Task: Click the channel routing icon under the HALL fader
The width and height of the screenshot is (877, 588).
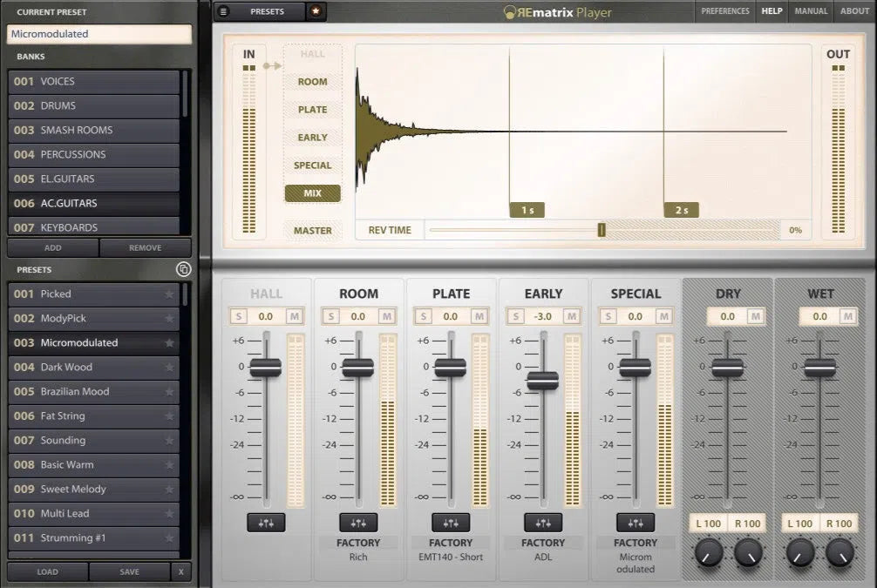Action: 267,522
